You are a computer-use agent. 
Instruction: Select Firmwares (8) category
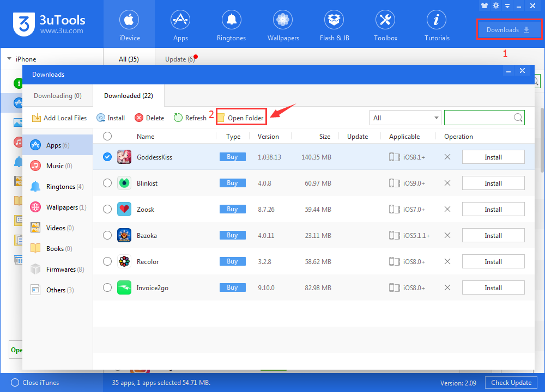click(x=58, y=269)
